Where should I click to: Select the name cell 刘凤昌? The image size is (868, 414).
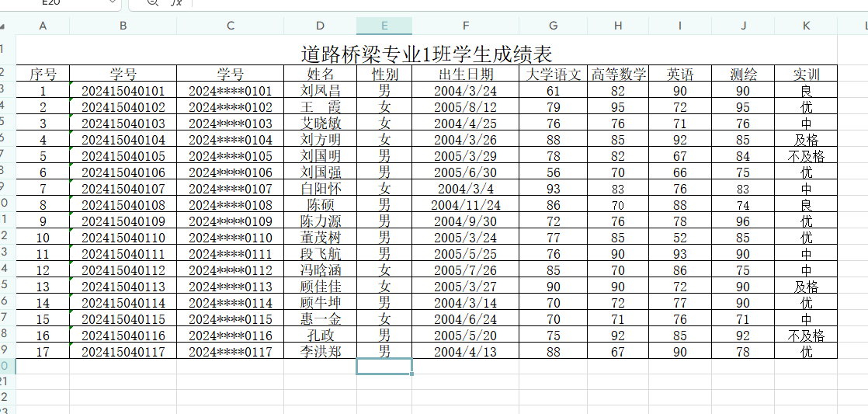[x=320, y=91]
